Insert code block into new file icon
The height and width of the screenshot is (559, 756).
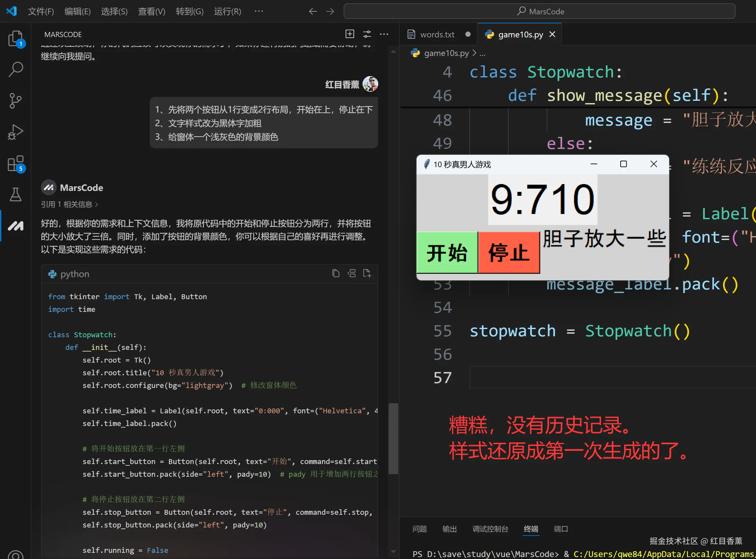[367, 273]
